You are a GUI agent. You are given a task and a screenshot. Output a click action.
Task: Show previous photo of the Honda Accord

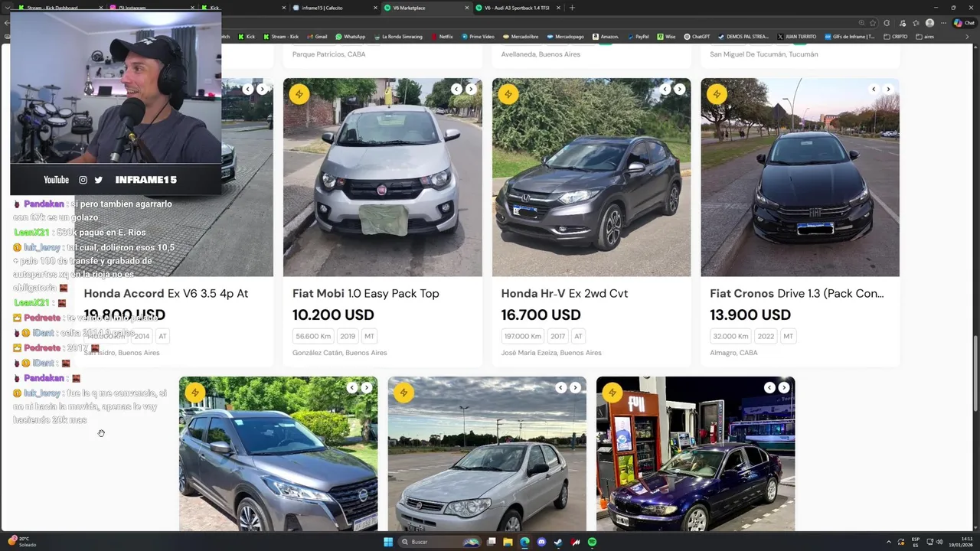(x=248, y=89)
